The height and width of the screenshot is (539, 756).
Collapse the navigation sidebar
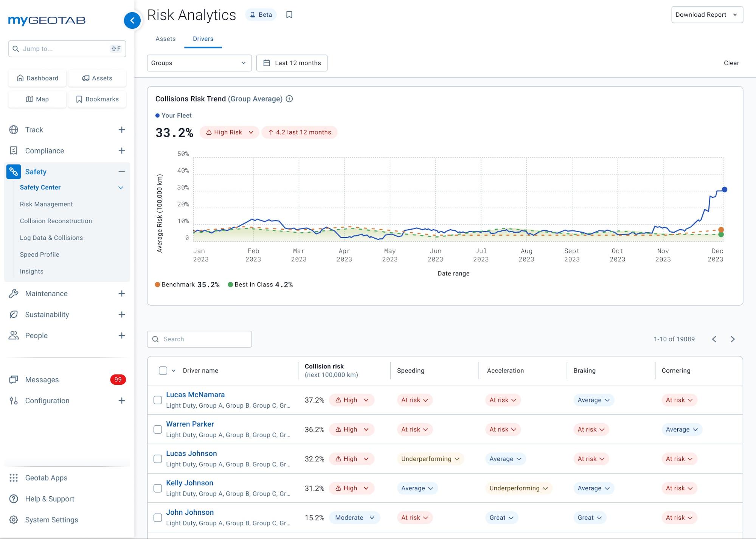click(132, 20)
